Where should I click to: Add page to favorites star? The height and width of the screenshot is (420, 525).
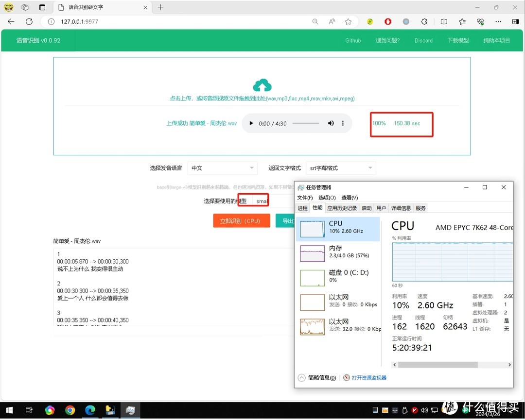click(x=348, y=22)
